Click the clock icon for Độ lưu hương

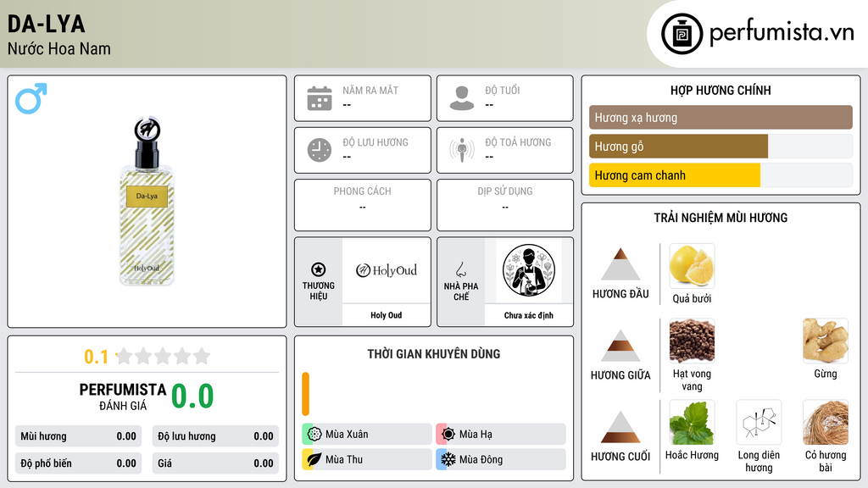coord(320,150)
